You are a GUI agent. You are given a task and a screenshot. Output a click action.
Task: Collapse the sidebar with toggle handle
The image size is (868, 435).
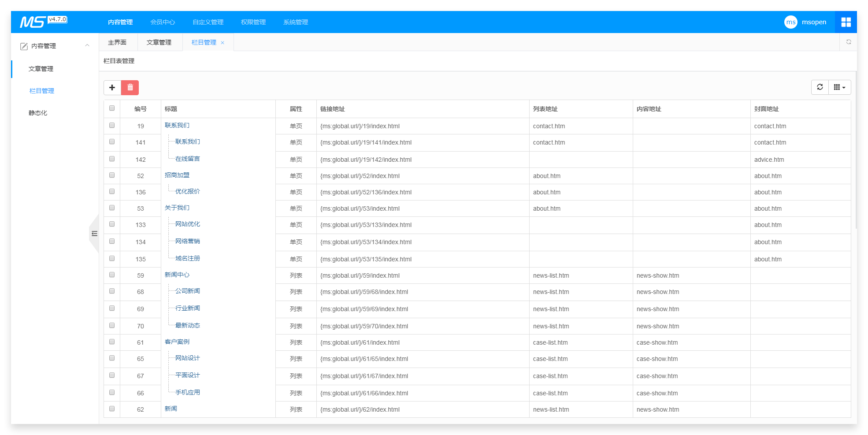[x=94, y=234]
